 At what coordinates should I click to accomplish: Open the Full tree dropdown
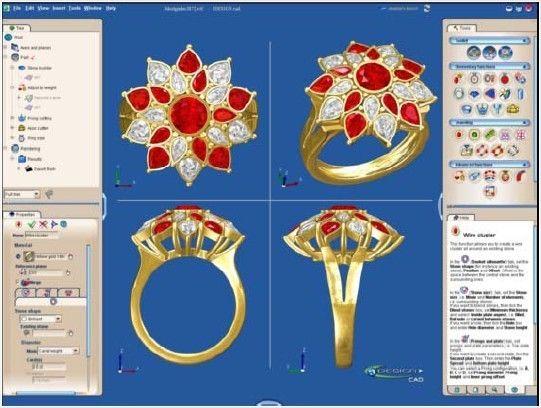[x=22, y=195]
